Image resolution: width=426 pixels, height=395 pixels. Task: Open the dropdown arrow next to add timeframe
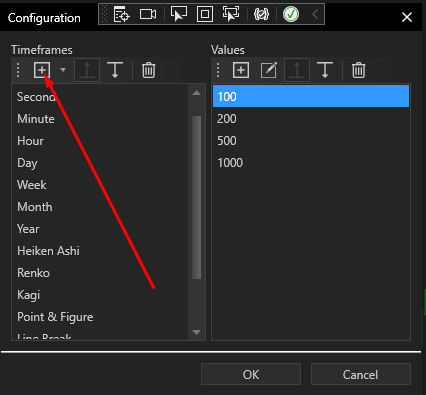click(63, 70)
